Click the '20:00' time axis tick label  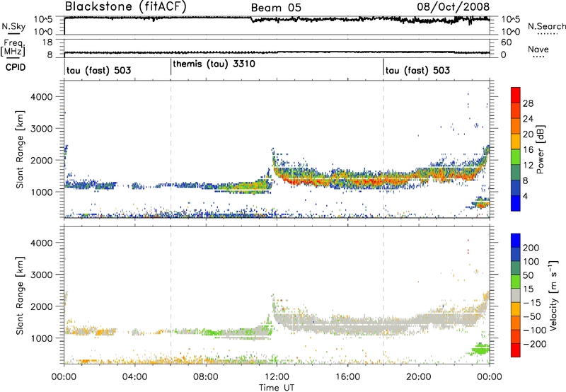click(x=419, y=377)
